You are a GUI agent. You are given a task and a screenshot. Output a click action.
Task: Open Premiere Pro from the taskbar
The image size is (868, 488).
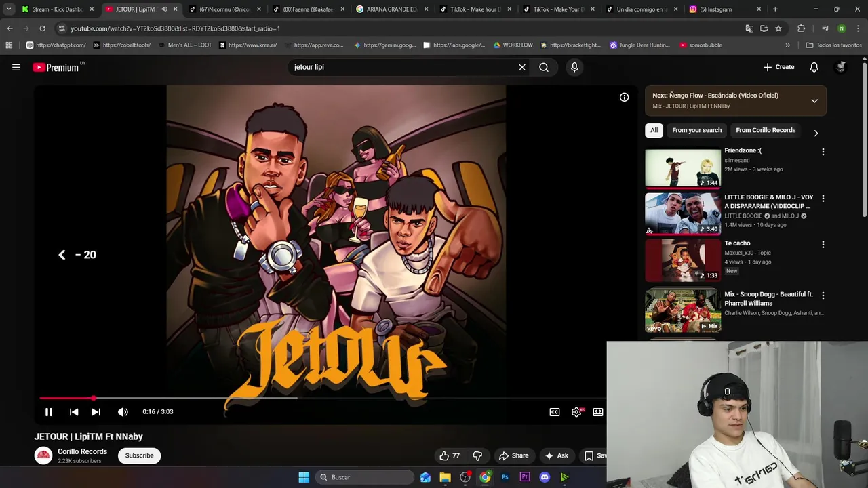coord(524,477)
